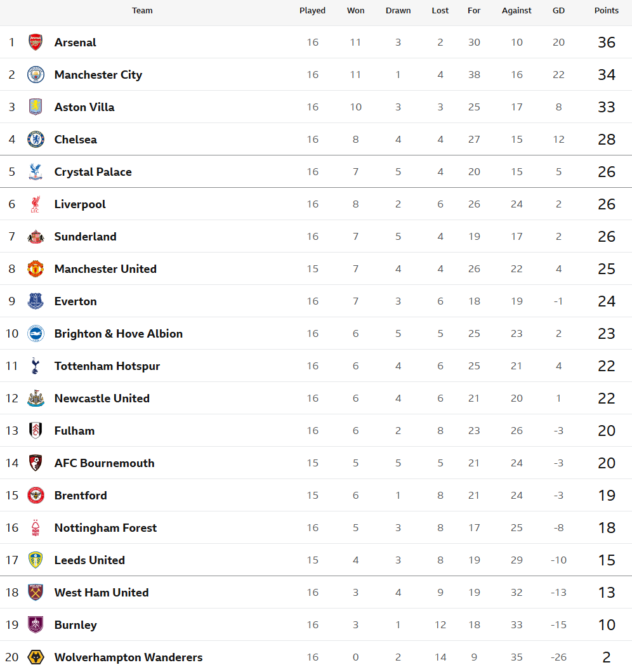
Task: Click Nottingham Forest team name
Action: (x=105, y=528)
